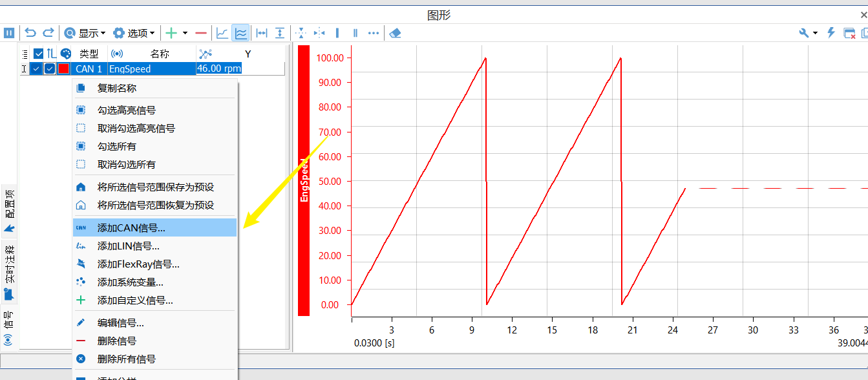Click the row-list icon in the table header corner
Image resolution: width=868 pixels, height=380 pixels.
pyautogui.click(x=25, y=54)
